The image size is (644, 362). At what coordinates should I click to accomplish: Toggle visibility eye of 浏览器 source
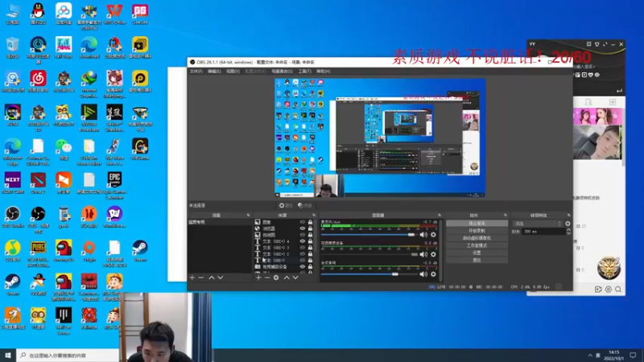[x=303, y=228]
